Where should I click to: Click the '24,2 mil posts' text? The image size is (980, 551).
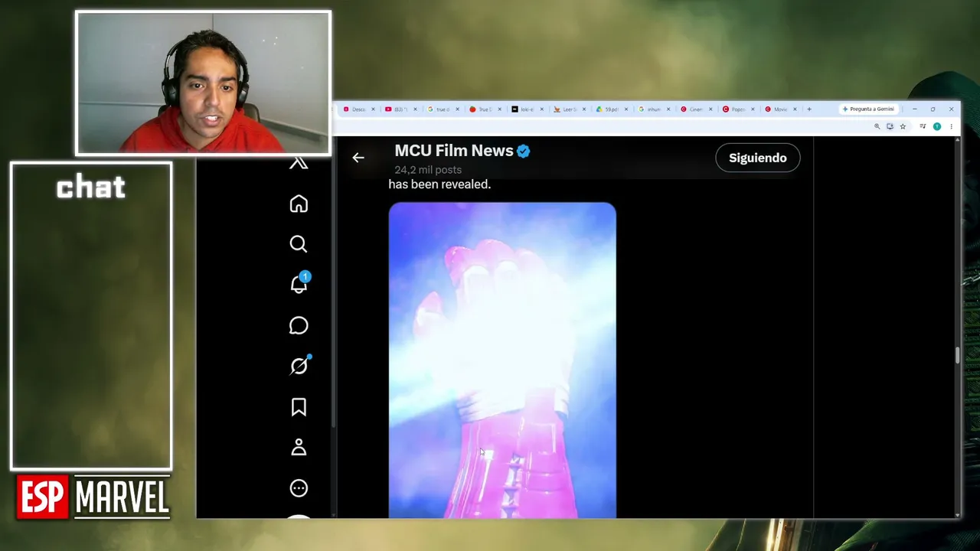click(x=428, y=170)
